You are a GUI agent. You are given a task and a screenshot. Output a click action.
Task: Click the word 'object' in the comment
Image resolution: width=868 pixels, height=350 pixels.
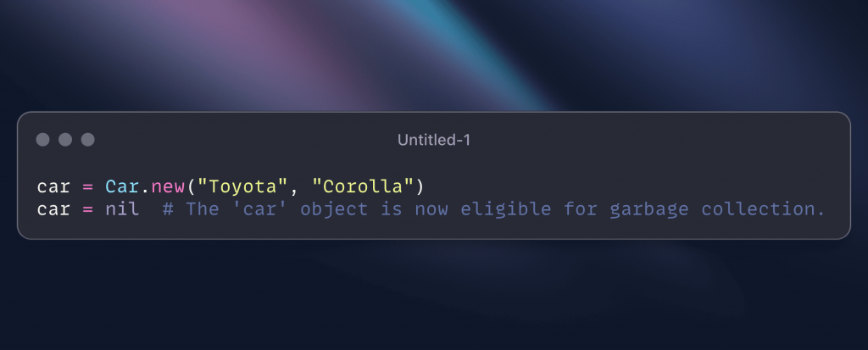pos(334,209)
